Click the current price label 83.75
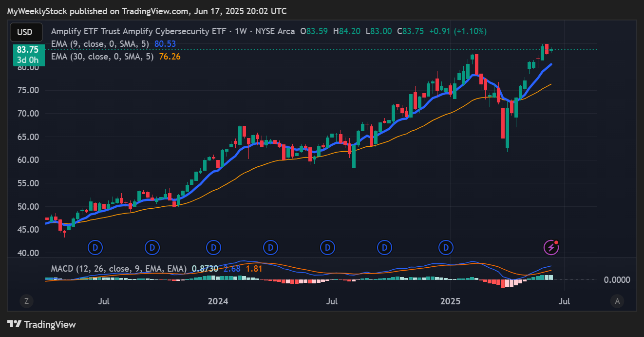Viewport: 644px width, 337px height. click(x=27, y=49)
